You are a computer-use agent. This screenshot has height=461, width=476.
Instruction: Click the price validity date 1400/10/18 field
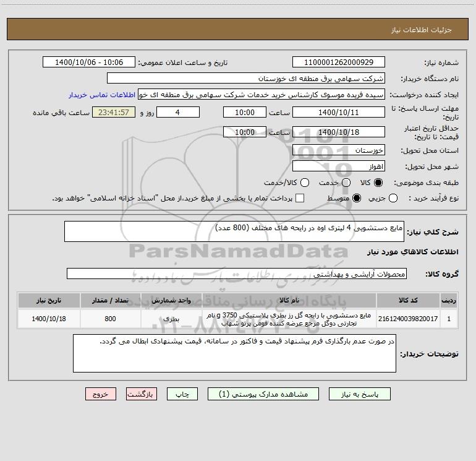click(339, 132)
